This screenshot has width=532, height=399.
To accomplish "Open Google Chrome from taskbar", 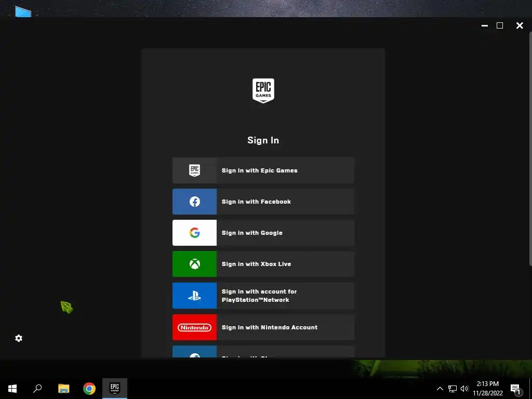I will pos(89,389).
